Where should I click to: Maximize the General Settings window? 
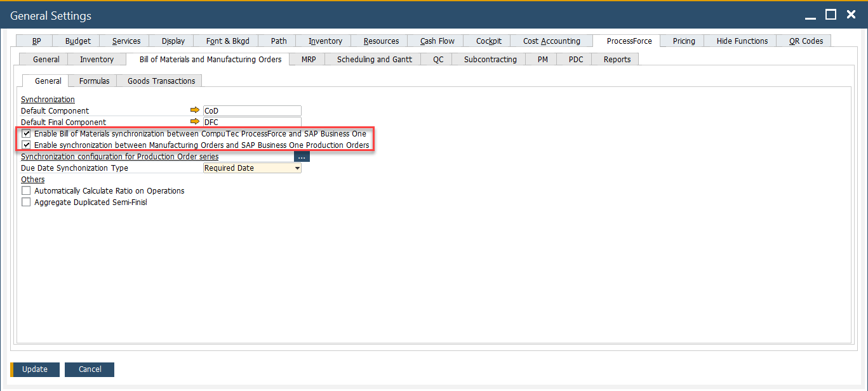831,15
